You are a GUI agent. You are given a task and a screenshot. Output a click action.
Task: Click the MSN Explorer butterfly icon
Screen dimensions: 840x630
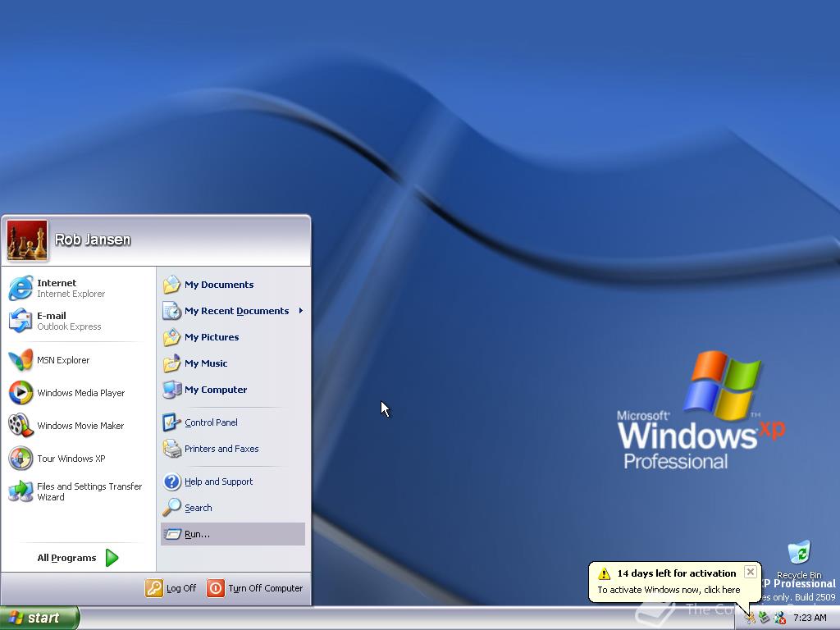click(21, 360)
